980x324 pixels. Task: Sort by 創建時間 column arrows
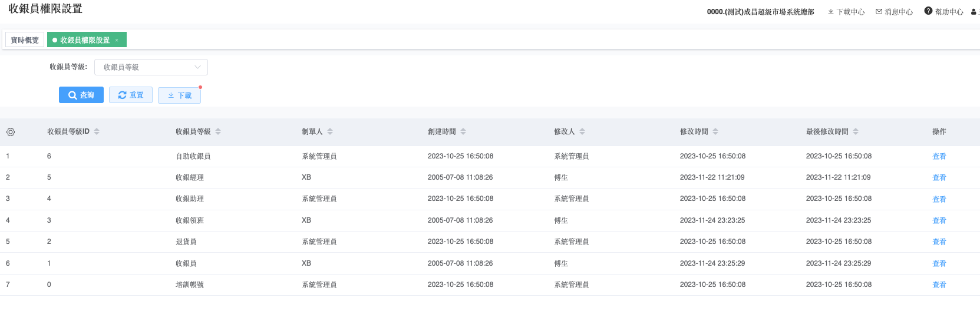(463, 131)
